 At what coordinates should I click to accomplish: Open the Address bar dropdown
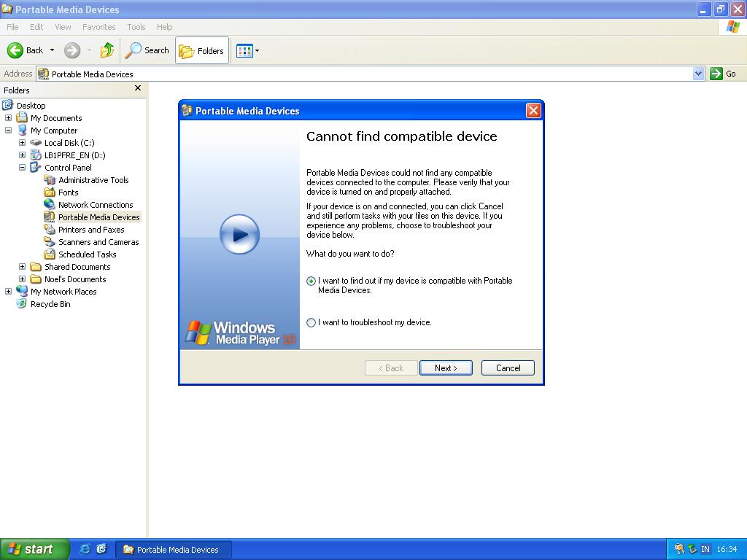click(698, 74)
